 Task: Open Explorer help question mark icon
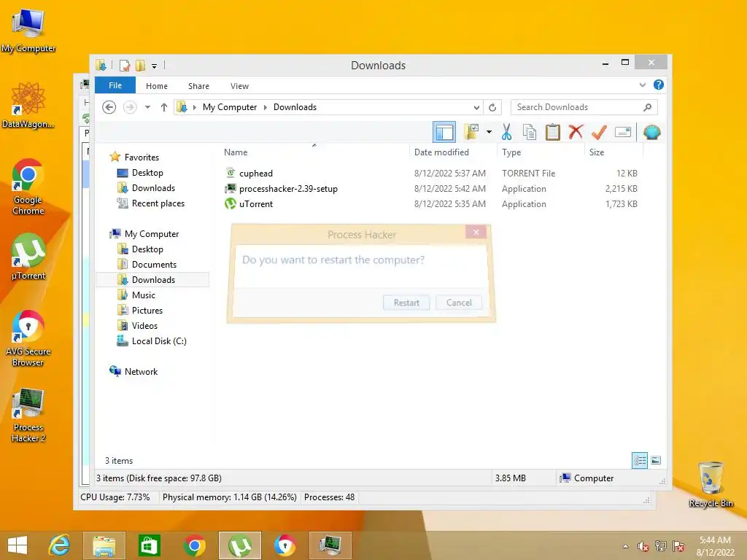pos(659,85)
